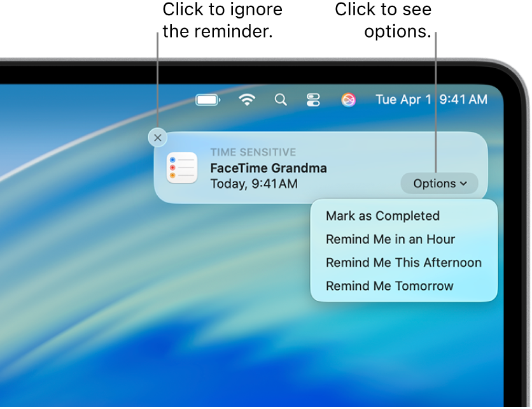532x409 pixels.
Task: Choose Remind Me This Afternoon
Action: pyautogui.click(x=403, y=262)
